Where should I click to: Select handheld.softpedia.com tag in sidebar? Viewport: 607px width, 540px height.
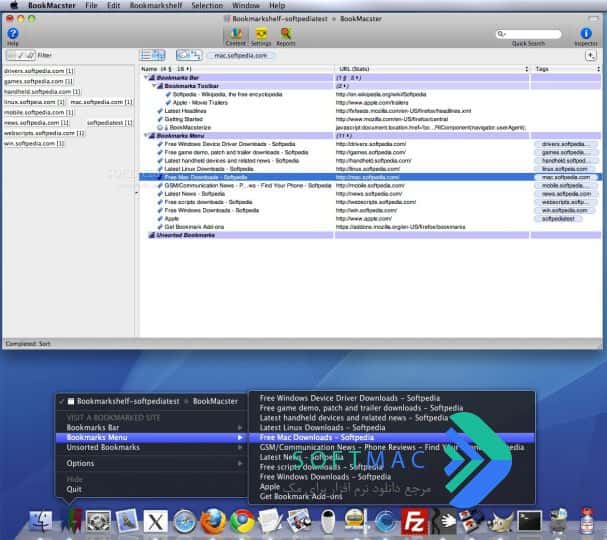click(42, 92)
